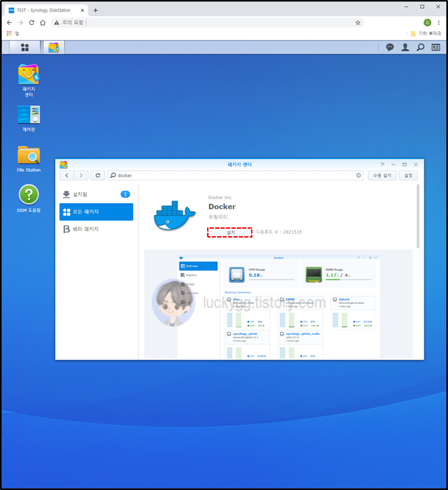Open Chrome three-dot menu

pyautogui.click(x=439, y=22)
